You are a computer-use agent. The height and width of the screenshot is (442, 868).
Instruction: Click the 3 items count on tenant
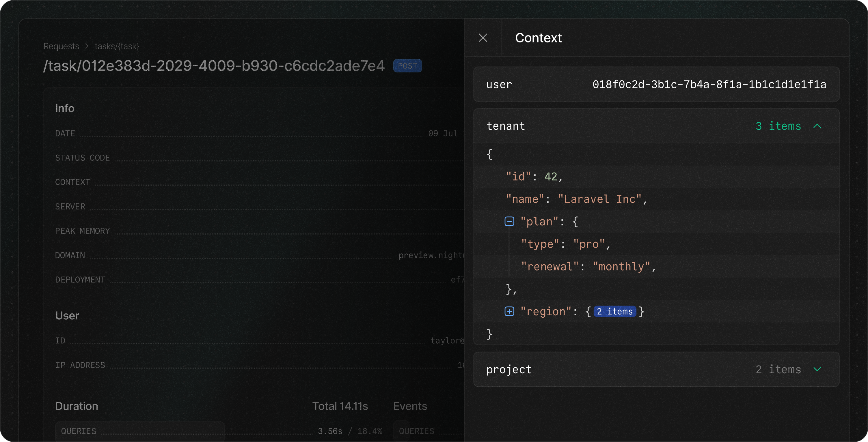(778, 126)
